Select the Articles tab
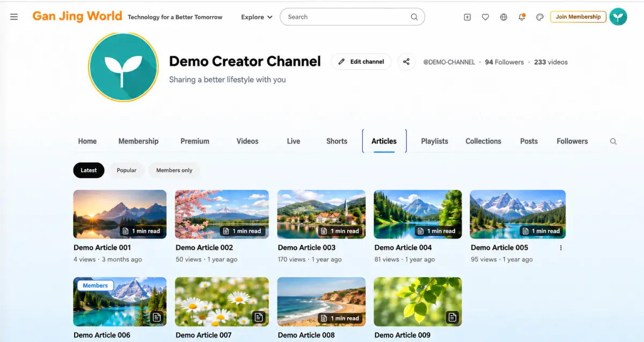The image size is (644, 342). tap(384, 141)
